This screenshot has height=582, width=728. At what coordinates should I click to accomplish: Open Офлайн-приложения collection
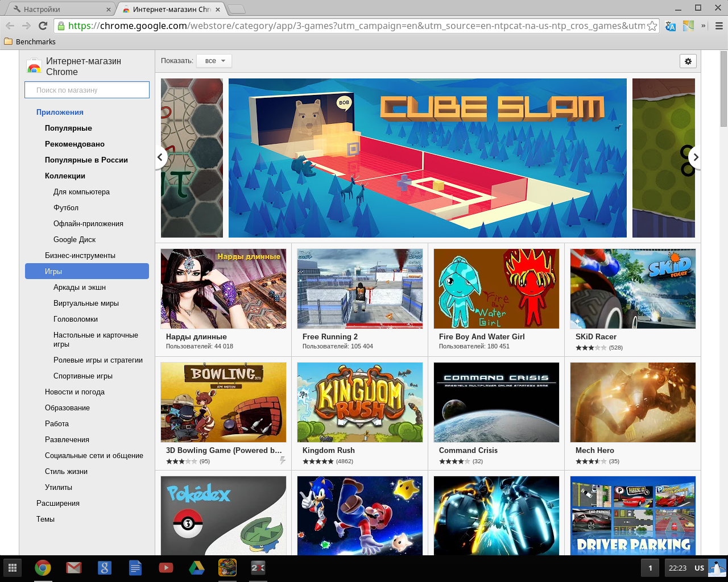(x=88, y=223)
